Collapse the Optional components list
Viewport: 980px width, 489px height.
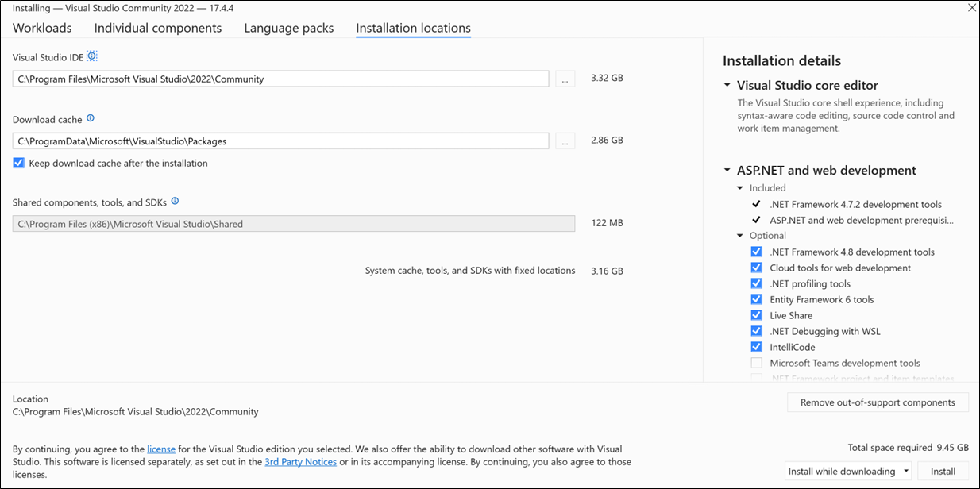[x=741, y=236]
